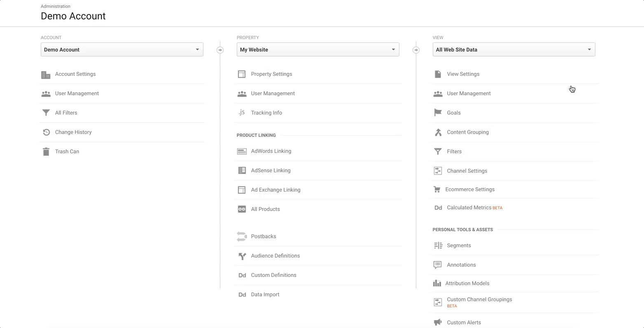
Task: Open Audience Definitions
Action: 275,256
